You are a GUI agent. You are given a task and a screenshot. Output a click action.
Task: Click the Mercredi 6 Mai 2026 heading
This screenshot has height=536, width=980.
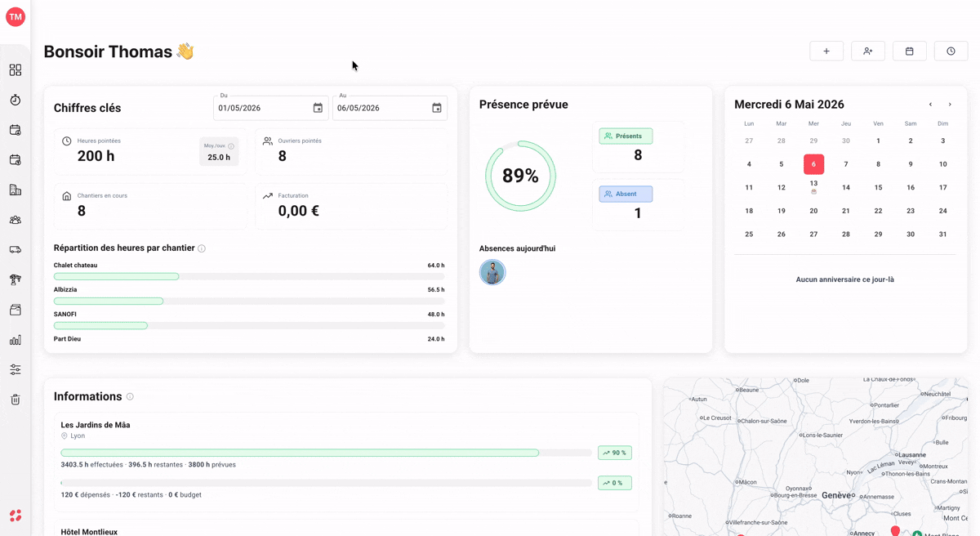[789, 105]
